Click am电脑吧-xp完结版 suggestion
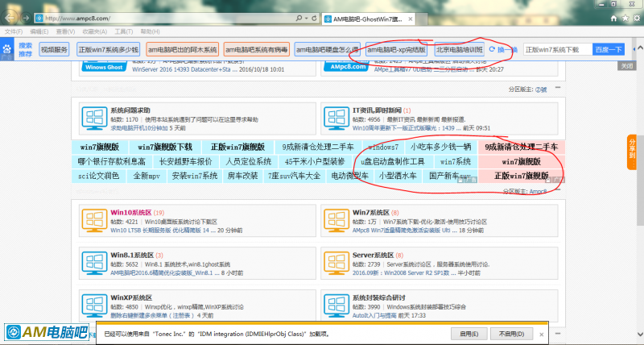 point(396,50)
